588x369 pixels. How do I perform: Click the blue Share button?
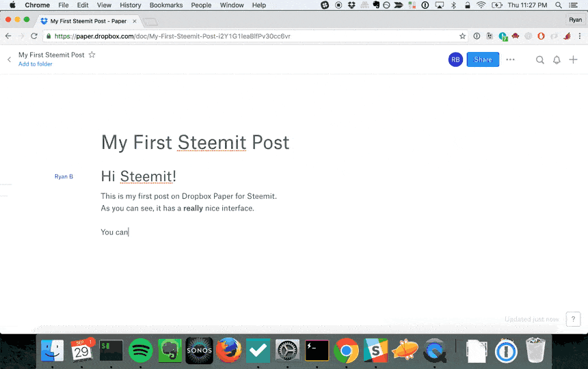(x=483, y=59)
